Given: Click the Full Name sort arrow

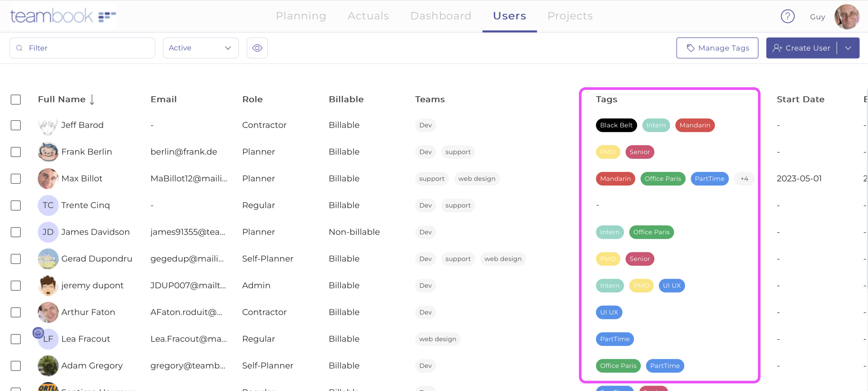Looking at the screenshot, I should pyautogui.click(x=92, y=99).
